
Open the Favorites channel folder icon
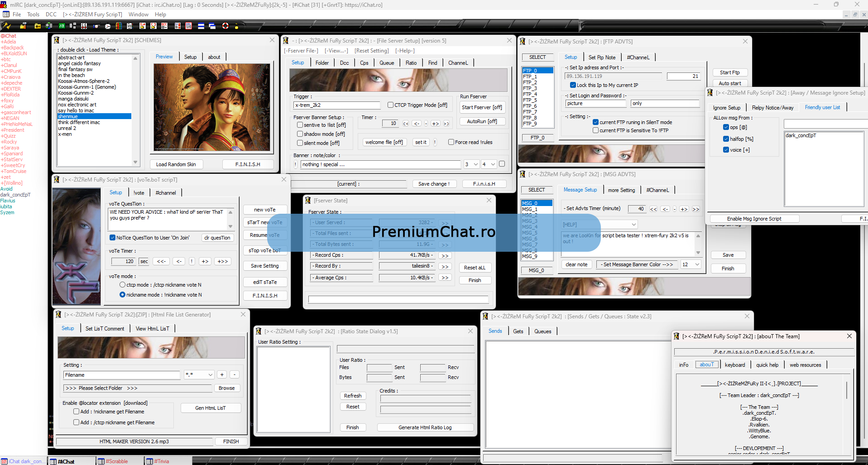pyautogui.click(x=38, y=26)
